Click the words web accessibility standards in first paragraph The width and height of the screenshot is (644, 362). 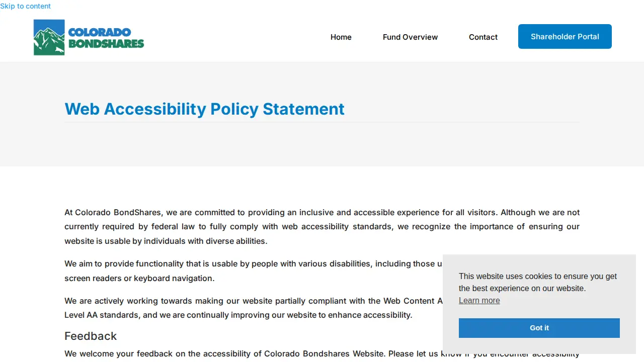(x=339, y=227)
